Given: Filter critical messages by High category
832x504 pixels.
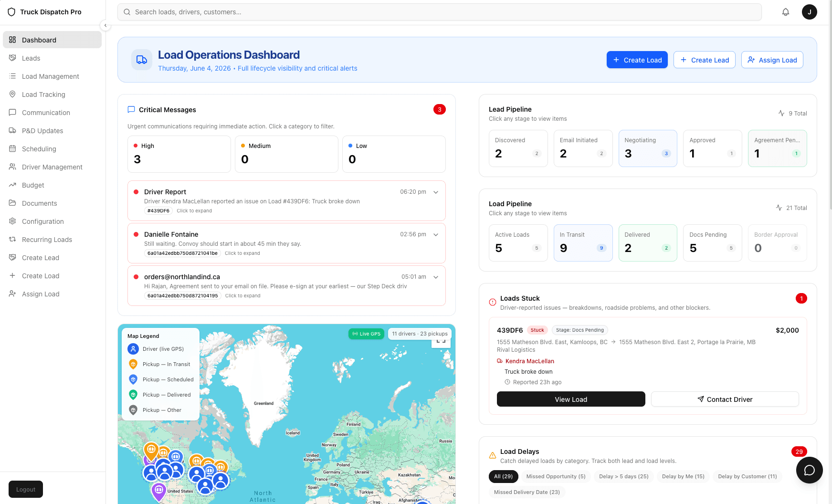Looking at the screenshot, I should (x=179, y=154).
